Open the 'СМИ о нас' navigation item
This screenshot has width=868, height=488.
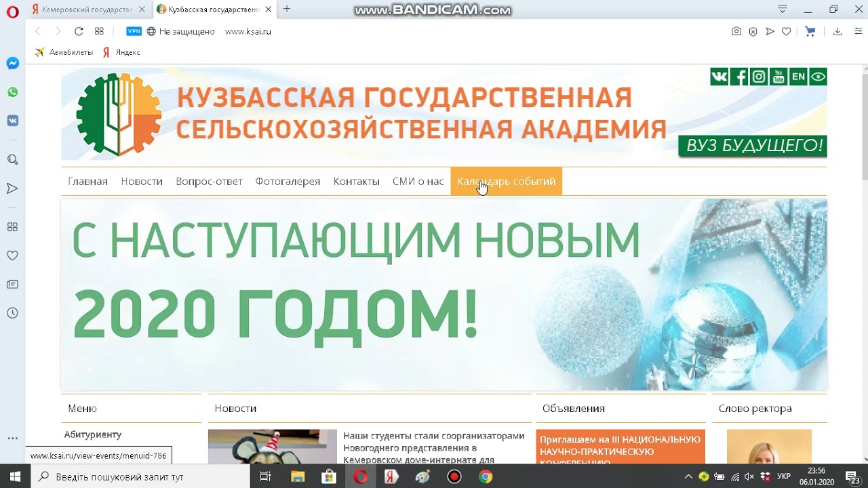pos(418,182)
